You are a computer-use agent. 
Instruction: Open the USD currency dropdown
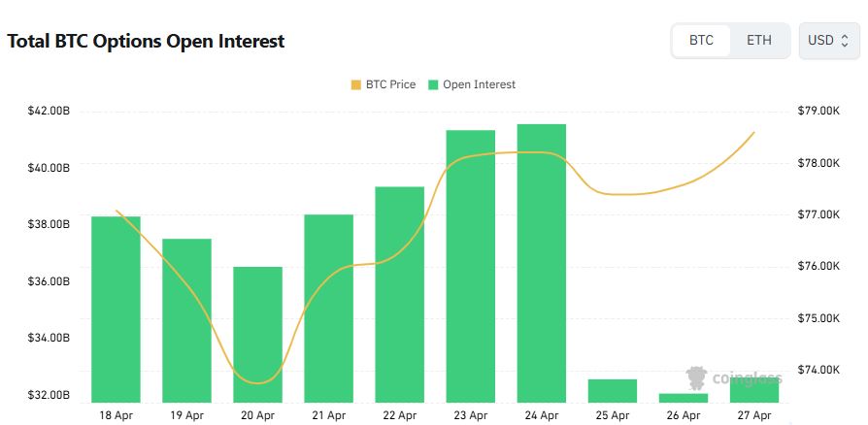[x=828, y=41]
